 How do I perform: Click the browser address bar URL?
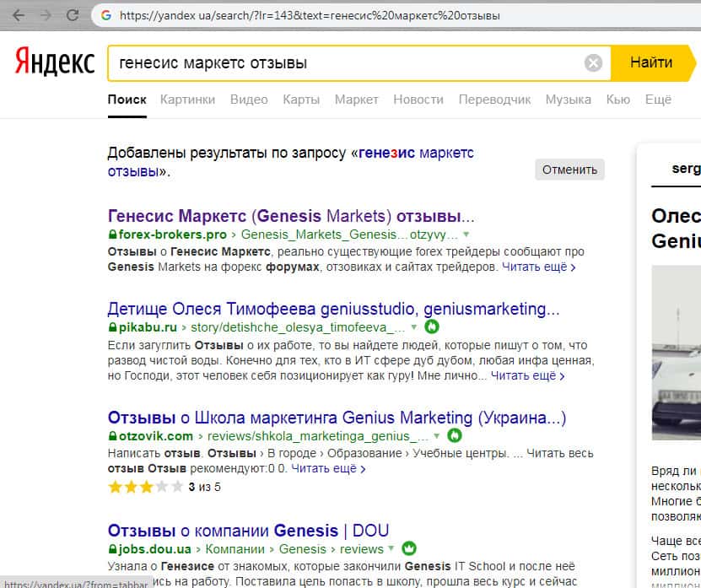point(310,16)
